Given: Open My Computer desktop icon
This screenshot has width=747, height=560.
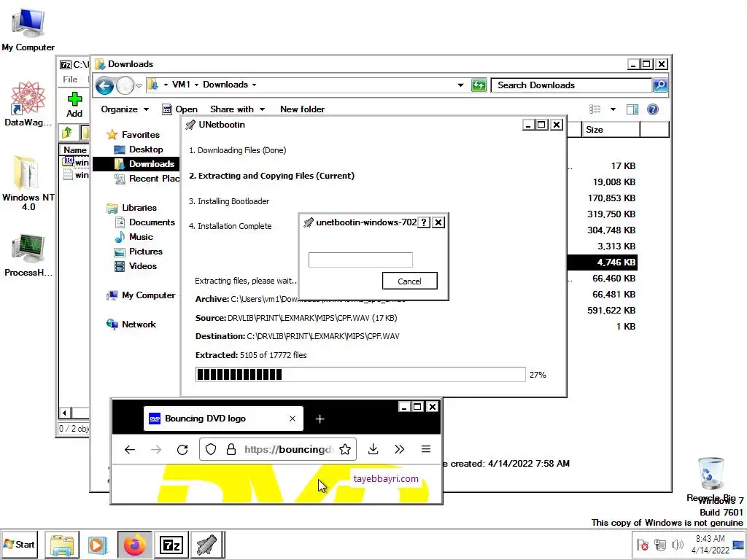Looking at the screenshot, I should 28,28.
